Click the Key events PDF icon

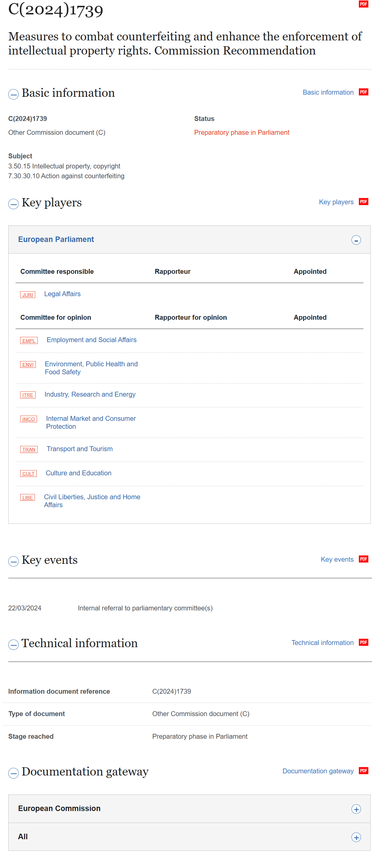pos(363,559)
